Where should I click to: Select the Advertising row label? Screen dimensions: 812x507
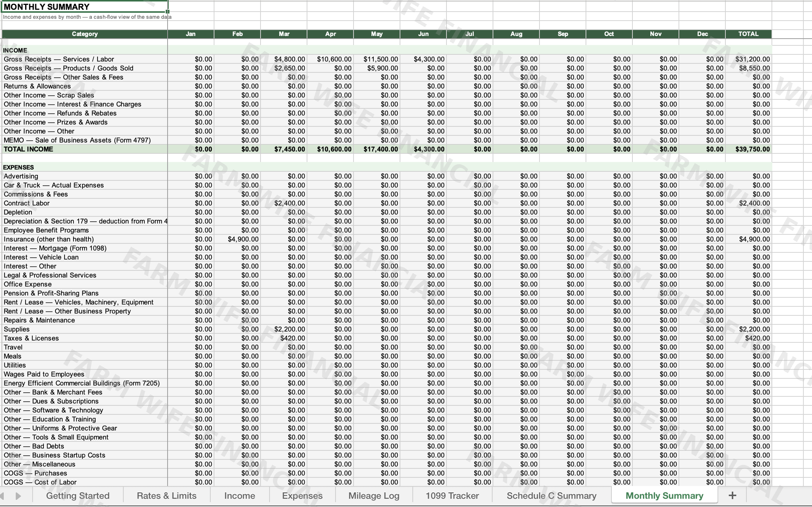21,176
